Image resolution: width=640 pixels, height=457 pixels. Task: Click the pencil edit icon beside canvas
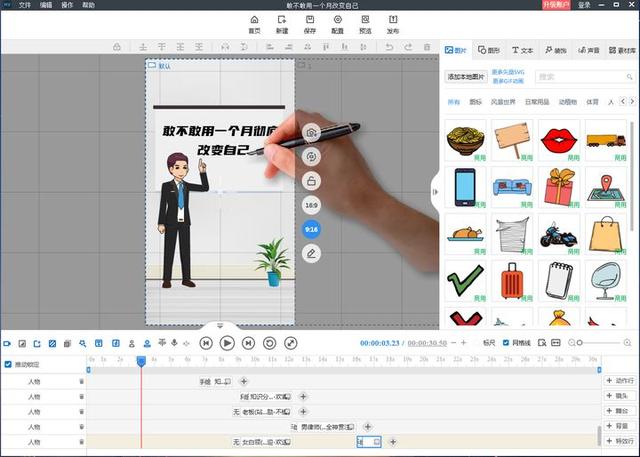click(311, 253)
